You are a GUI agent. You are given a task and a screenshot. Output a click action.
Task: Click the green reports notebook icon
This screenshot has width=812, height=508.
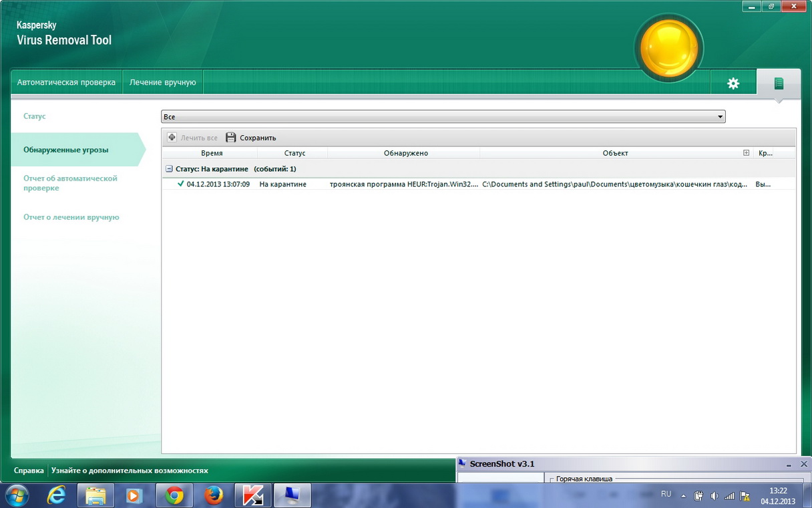click(x=778, y=83)
